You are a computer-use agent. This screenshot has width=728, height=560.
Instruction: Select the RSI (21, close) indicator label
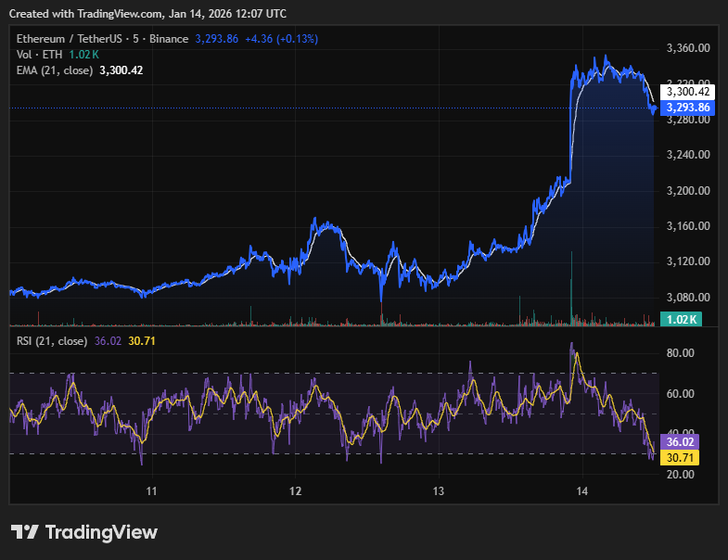(52, 340)
